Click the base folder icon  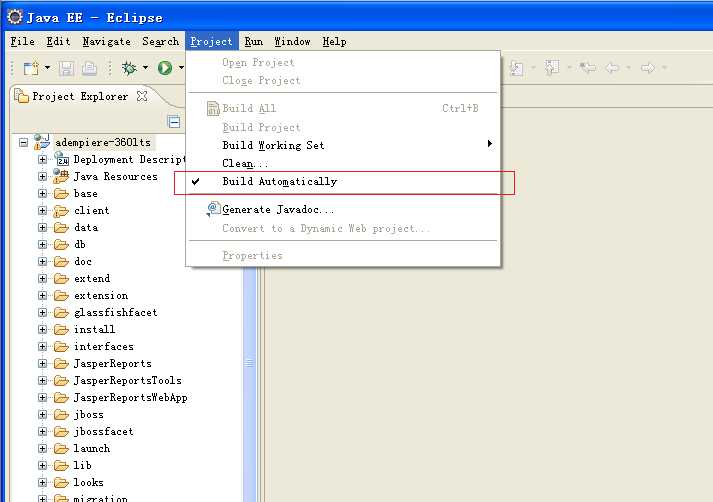tap(61, 194)
